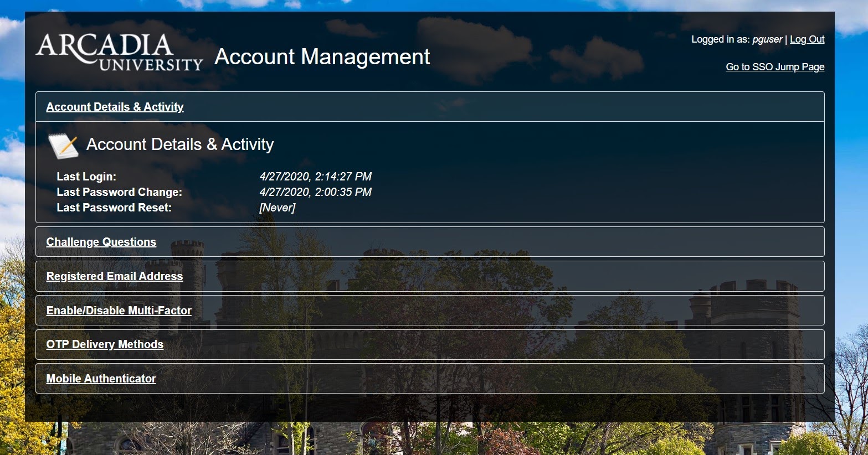Open the Registered Email Address section

coord(114,276)
